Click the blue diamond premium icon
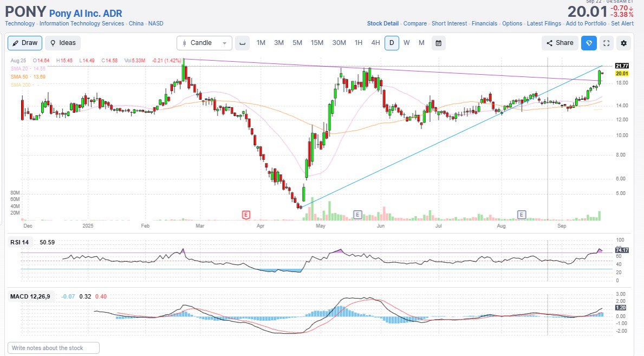The image size is (644, 356). click(x=589, y=43)
